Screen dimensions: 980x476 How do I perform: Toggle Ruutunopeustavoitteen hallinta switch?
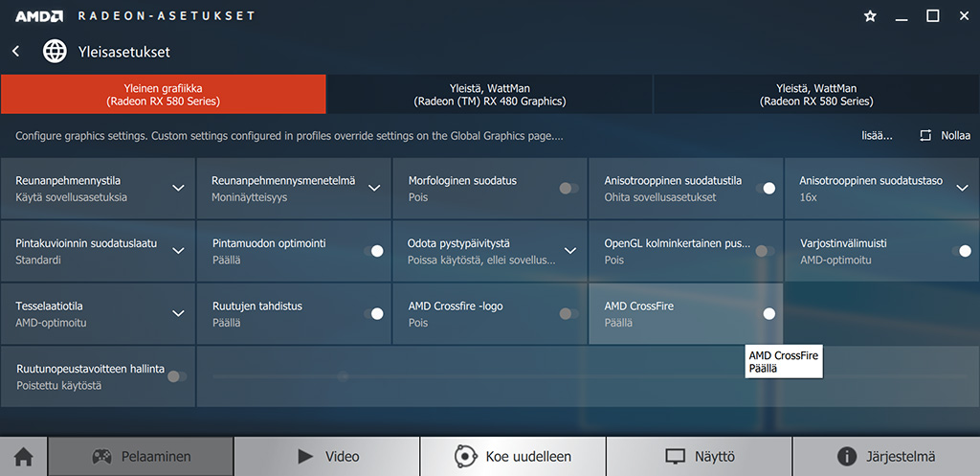[177, 376]
